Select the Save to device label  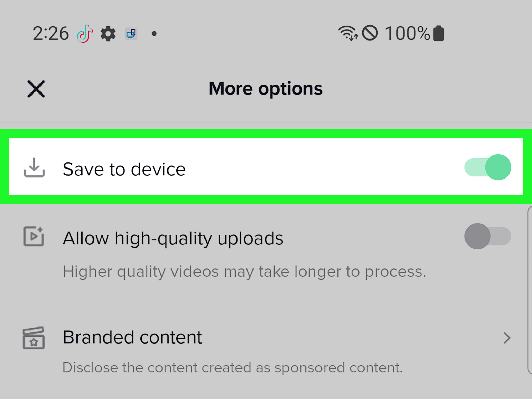[124, 169]
